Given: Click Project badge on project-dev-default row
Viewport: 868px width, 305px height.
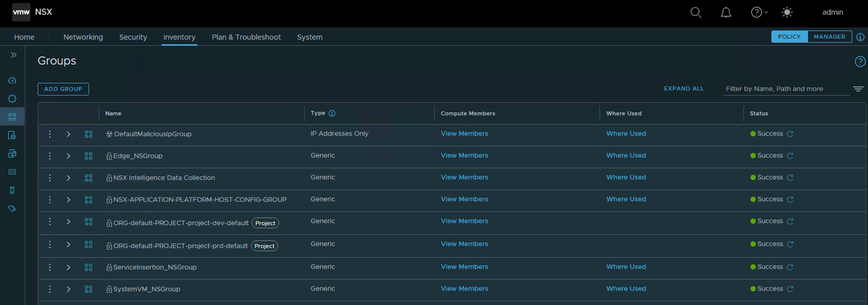Looking at the screenshot, I should 265,223.
